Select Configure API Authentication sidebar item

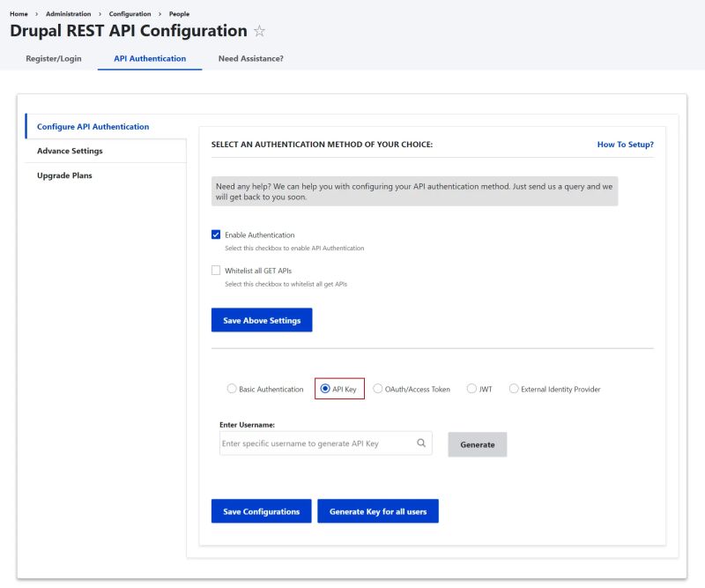[93, 126]
